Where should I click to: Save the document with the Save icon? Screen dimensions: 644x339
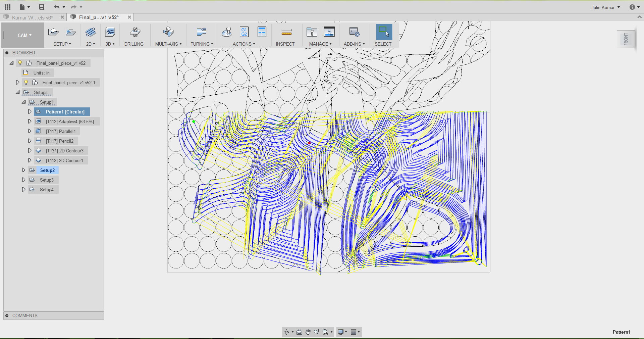[x=42, y=7]
